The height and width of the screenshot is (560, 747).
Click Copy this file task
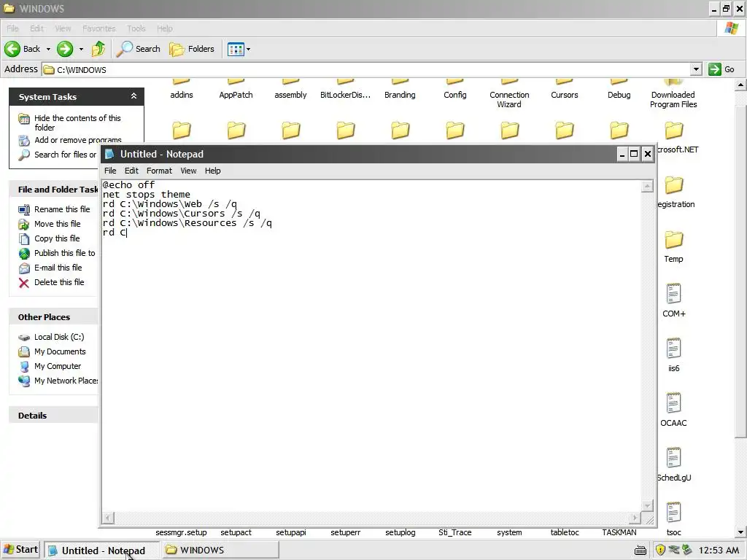click(x=57, y=238)
